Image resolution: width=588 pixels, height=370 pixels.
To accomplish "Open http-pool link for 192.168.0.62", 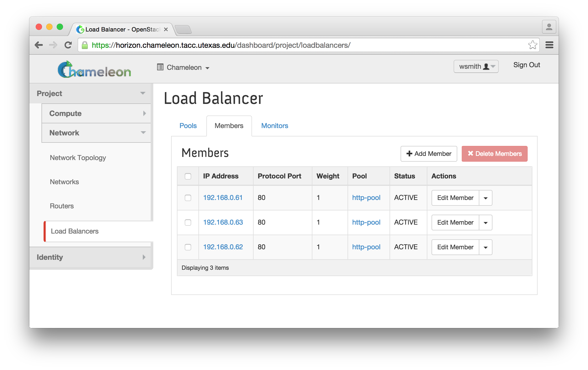I will 366,247.
